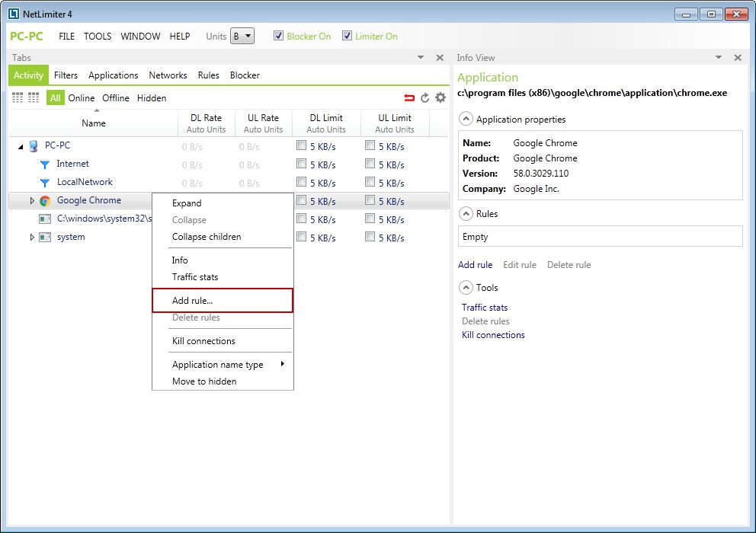Enable UL Limit checkbox for system row
The width and height of the screenshot is (756, 533).
coord(370,237)
